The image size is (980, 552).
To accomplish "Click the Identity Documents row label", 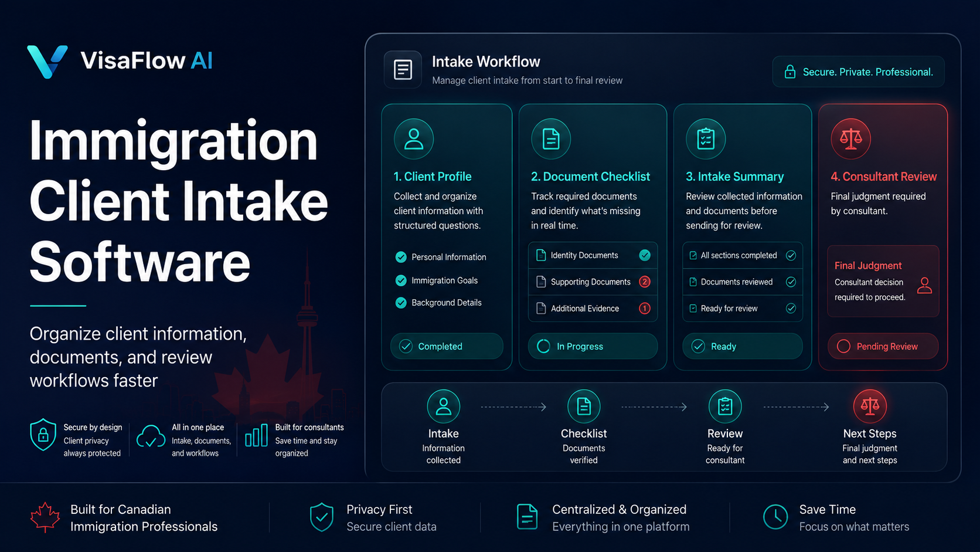I will click(x=584, y=255).
